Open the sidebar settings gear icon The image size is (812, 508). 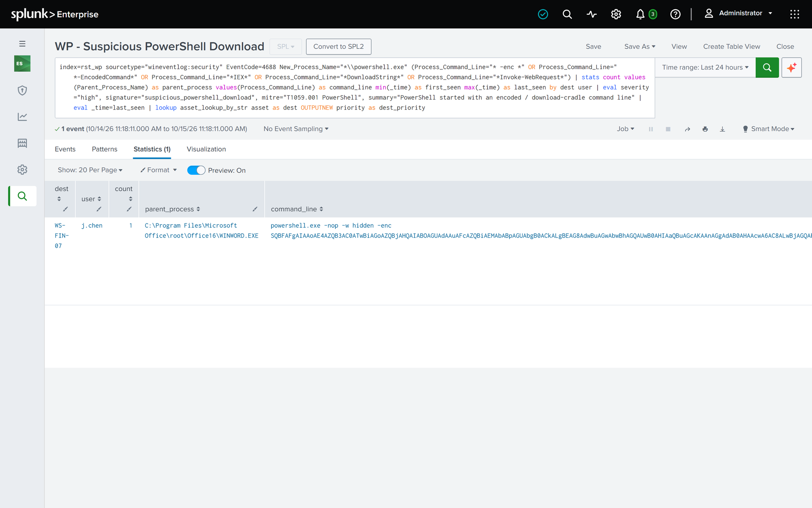(x=22, y=170)
